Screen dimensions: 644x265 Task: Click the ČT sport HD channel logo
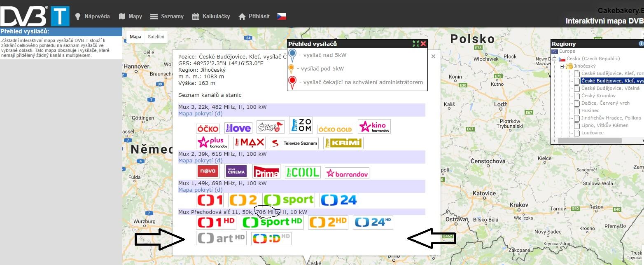click(x=272, y=223)
